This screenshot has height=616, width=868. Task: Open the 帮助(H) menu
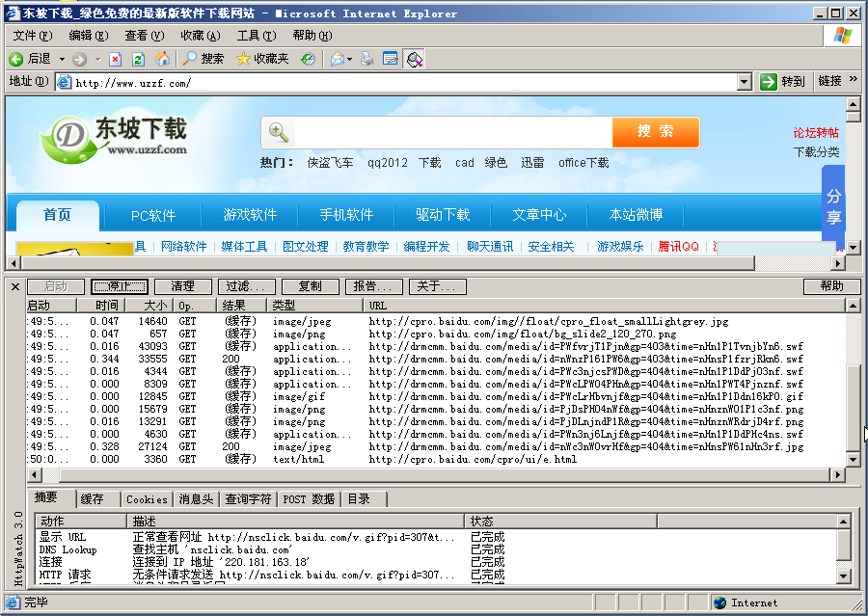click(x=312, y=36)
